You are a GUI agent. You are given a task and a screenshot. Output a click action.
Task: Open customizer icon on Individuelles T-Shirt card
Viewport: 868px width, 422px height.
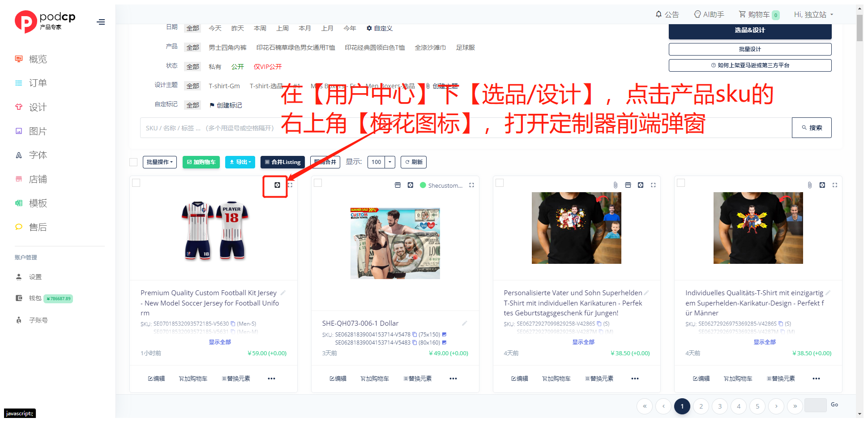point(822,185)
